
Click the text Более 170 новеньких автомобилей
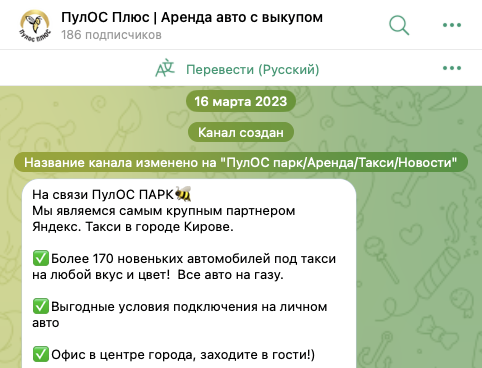click(x=160, y=259)
